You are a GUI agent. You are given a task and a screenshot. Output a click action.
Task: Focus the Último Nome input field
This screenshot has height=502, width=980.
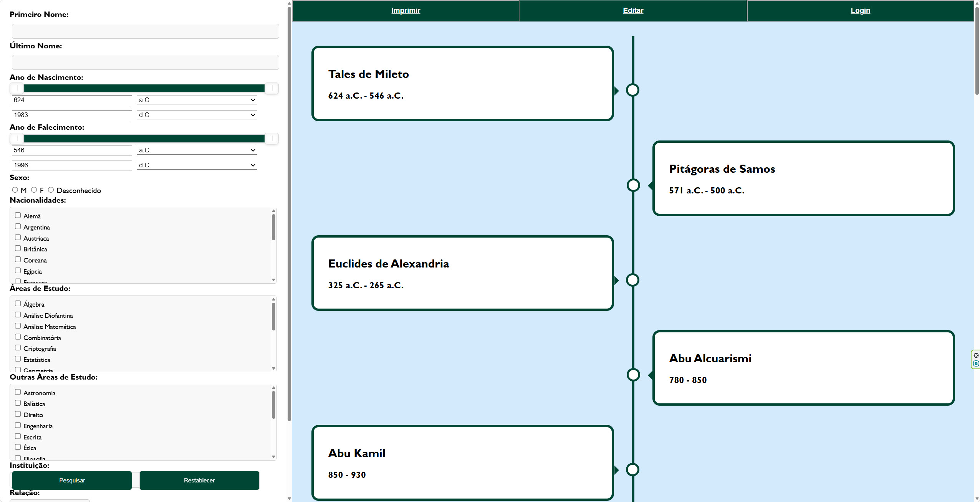(145, 63)
